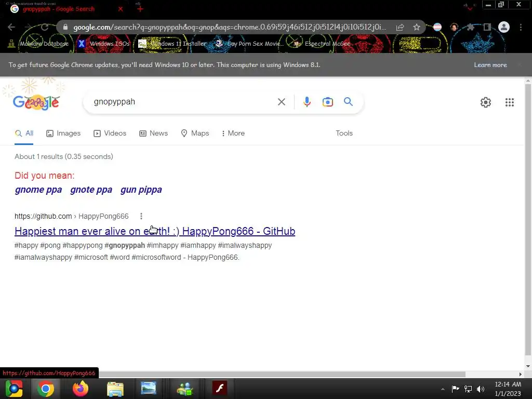
Task: Expand the More search filters menu
Action: point(233,134)
